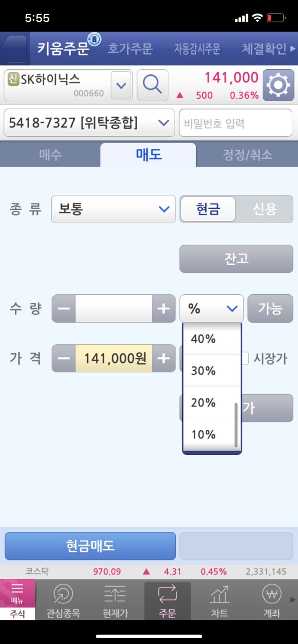Expand the stock selection dropdown
Screen dimensions: 298x644
tap(121, 84)
